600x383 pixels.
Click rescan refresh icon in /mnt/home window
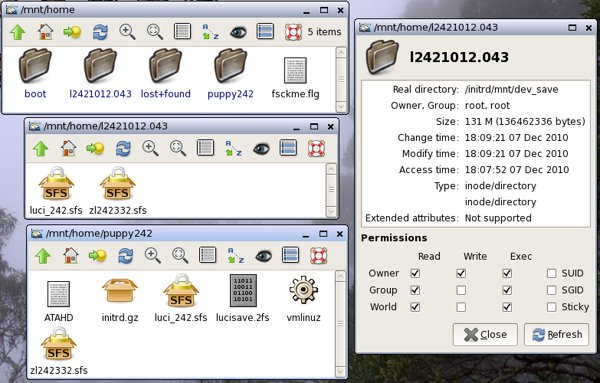coord(100,32)
